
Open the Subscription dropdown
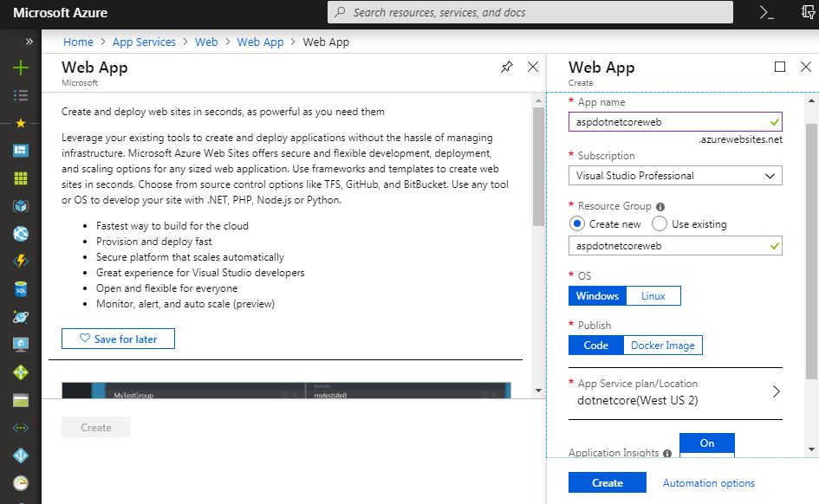pyautogui.click(x=675, y=175)
